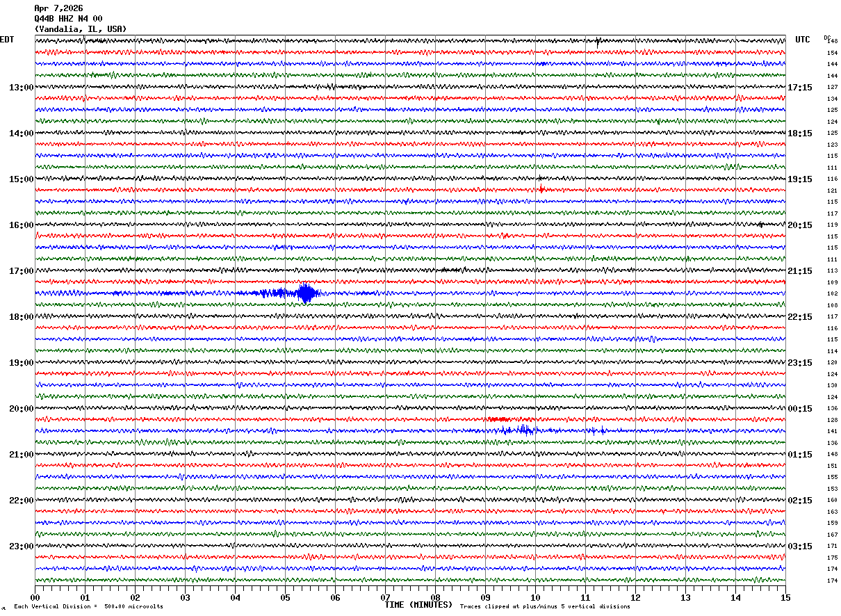Click the 01:15 UTC time label
This screenshot has height=616, width=841.
(800, 455)
